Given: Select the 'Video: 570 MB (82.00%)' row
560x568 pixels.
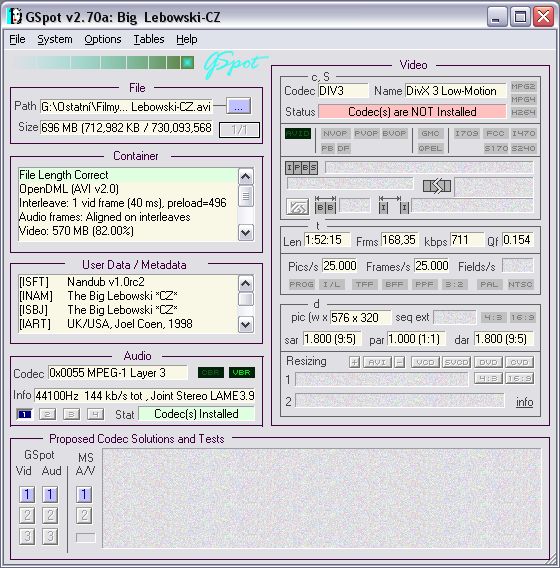Looking at the screenshot, I should pyautogui.click(x=128, y=231).
